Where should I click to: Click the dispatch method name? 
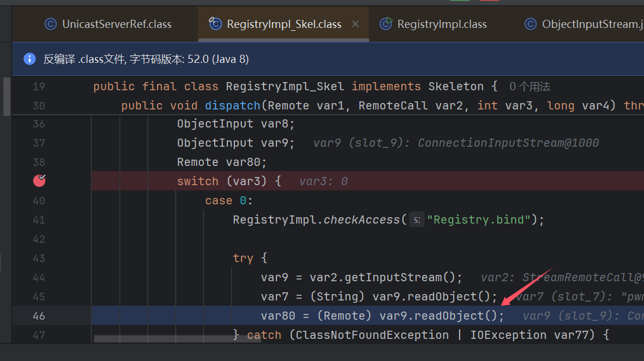[233, 105]
